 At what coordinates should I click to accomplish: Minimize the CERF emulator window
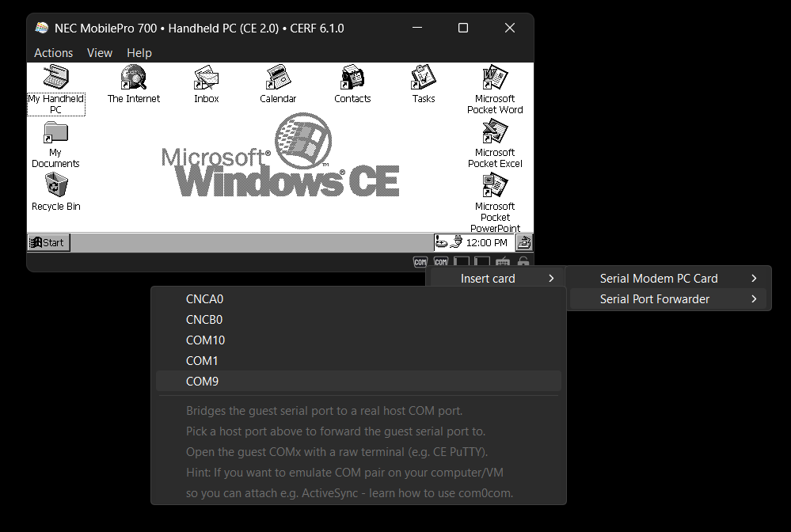click(417, 28)
